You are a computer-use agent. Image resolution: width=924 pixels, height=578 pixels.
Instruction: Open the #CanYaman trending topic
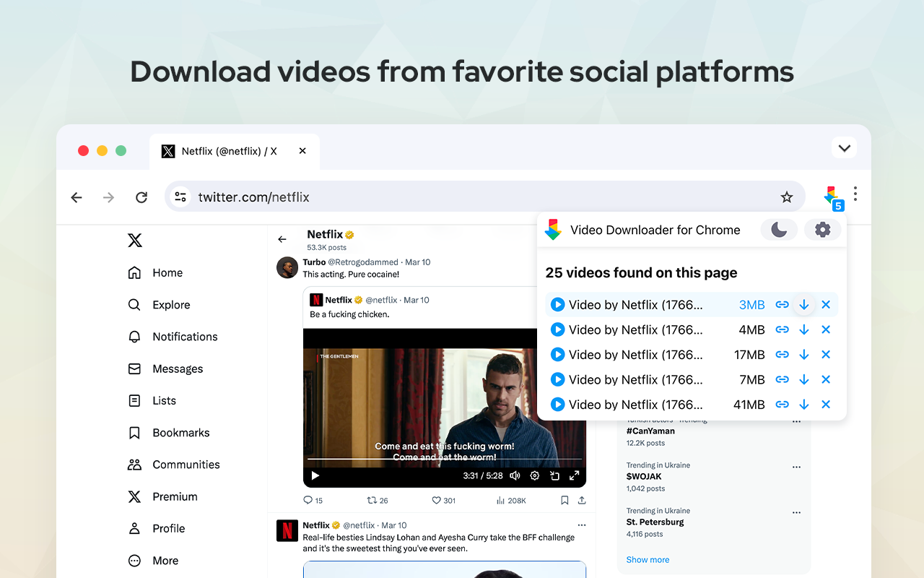[650, 431]
